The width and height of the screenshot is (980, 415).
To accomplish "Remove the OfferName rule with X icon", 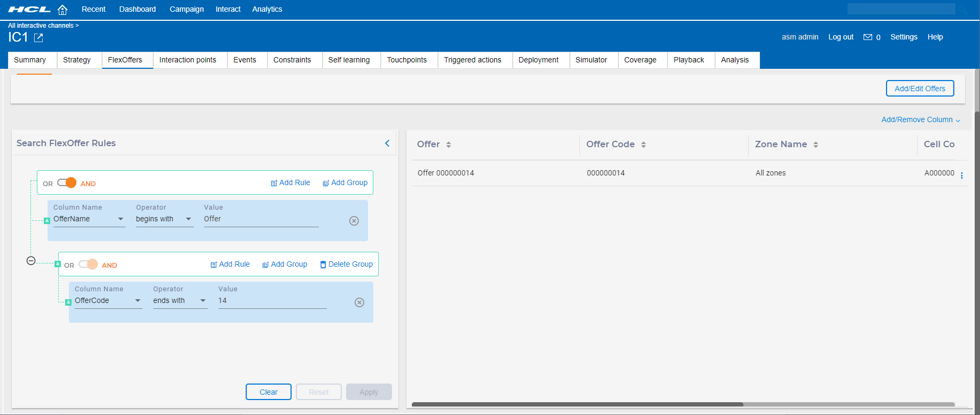I will [x=354, y=221].
